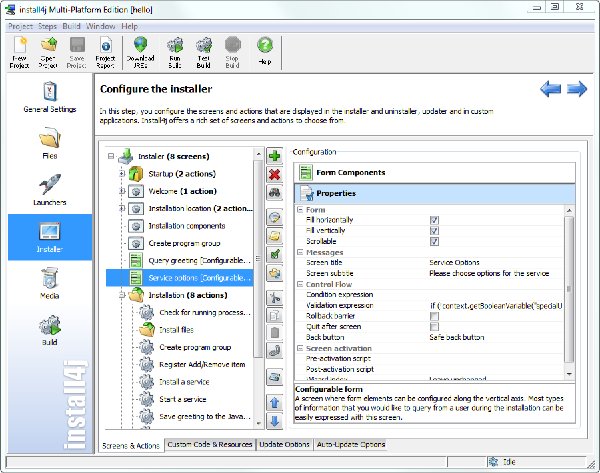The image size is (600, 473).
Task: Collapse the Installer (8 screens) root node
Action: pos(111,156)
